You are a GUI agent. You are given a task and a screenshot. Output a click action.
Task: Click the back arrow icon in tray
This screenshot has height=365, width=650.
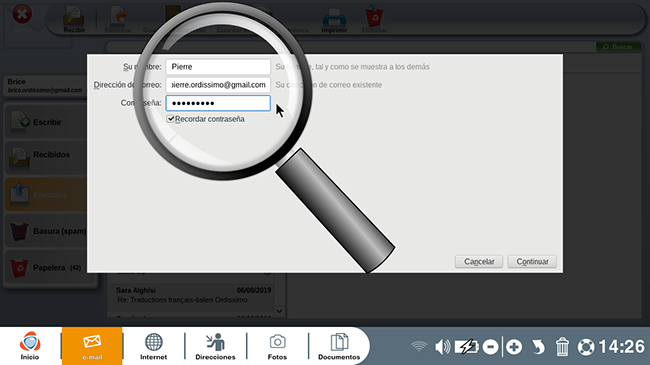coord(538,347)
